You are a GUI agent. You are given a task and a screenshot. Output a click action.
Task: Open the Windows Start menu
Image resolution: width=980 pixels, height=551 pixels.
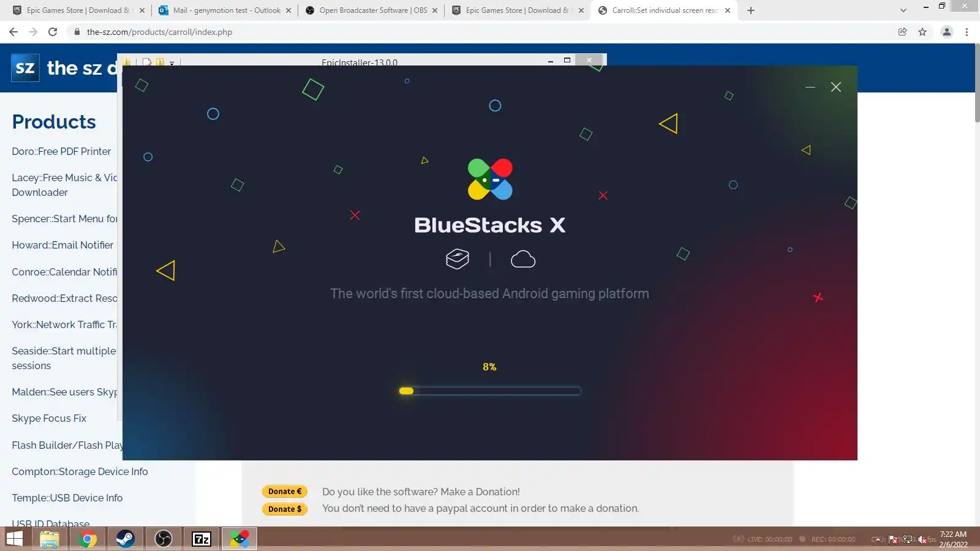tap(14, 539)
